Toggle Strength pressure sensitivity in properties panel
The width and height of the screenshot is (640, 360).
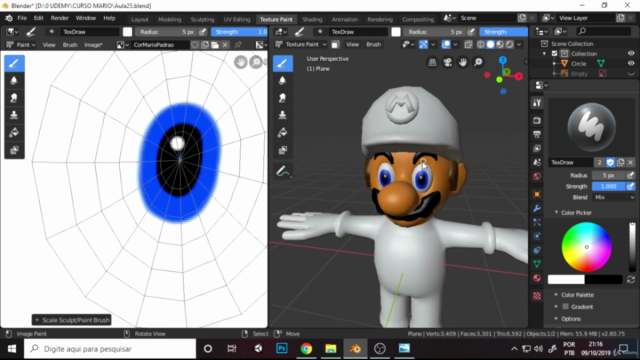pos(631,186)
